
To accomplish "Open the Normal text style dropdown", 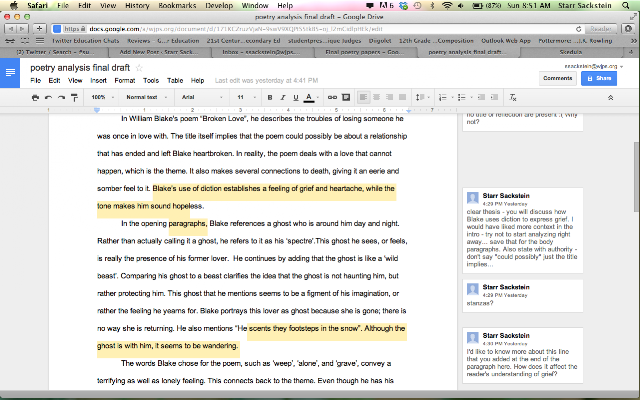I will click(147, 97).
